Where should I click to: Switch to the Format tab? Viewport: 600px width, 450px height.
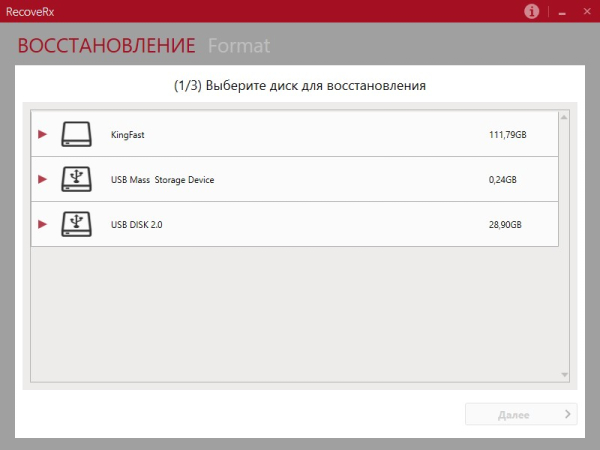[239, 46]
